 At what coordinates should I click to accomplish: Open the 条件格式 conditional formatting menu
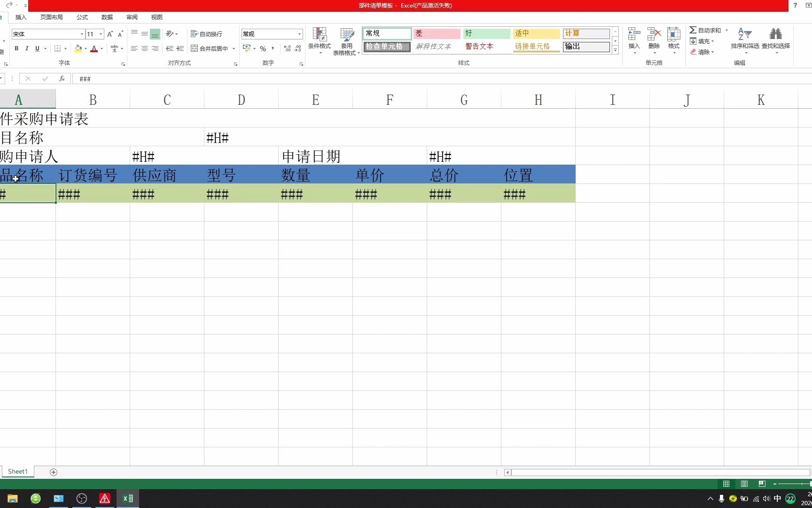pyautogui.click(x=320, y=41)
